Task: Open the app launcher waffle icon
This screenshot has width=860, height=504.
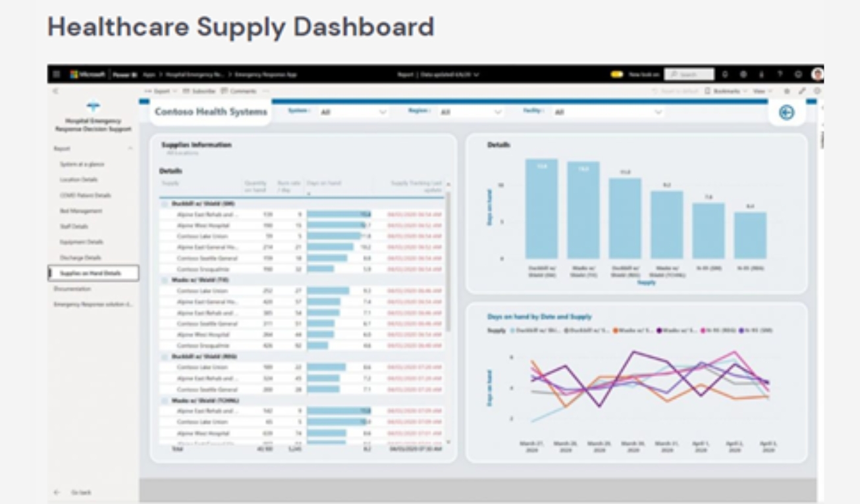Action: 57,74
